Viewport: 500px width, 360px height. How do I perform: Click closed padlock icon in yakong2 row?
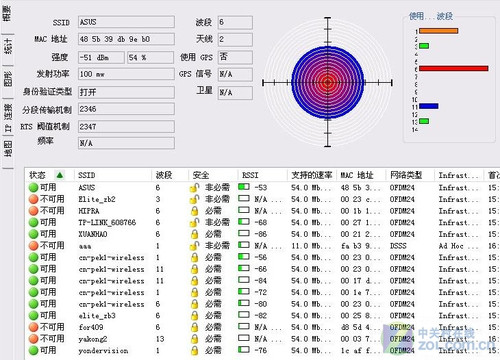coord(194,339)
